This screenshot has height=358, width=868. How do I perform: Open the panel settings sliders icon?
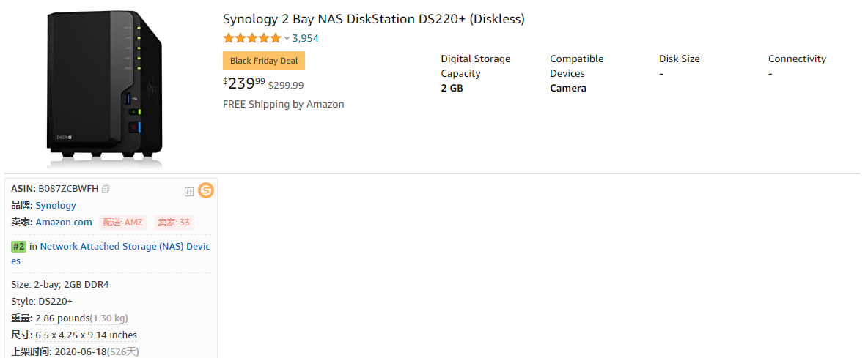click(x=189, y=192)
